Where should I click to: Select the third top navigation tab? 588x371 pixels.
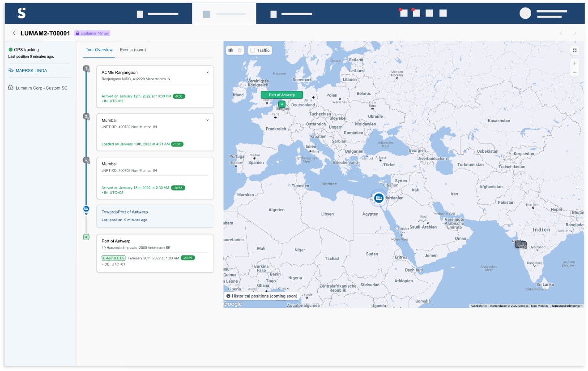coord(291,14)
